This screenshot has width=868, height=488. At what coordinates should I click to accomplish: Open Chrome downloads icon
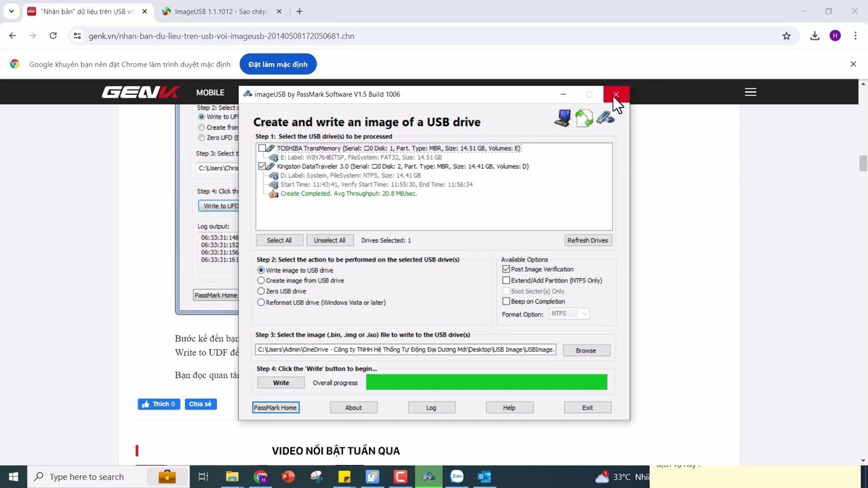point(814,36)
